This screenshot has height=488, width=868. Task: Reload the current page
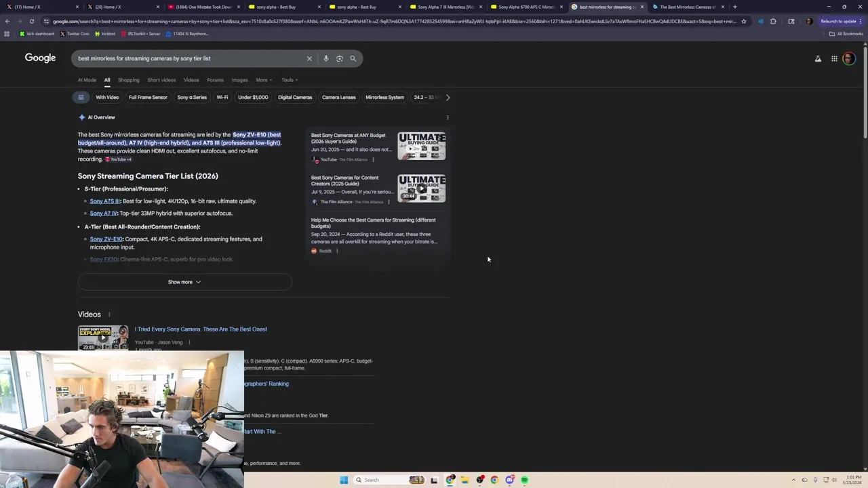31,21
